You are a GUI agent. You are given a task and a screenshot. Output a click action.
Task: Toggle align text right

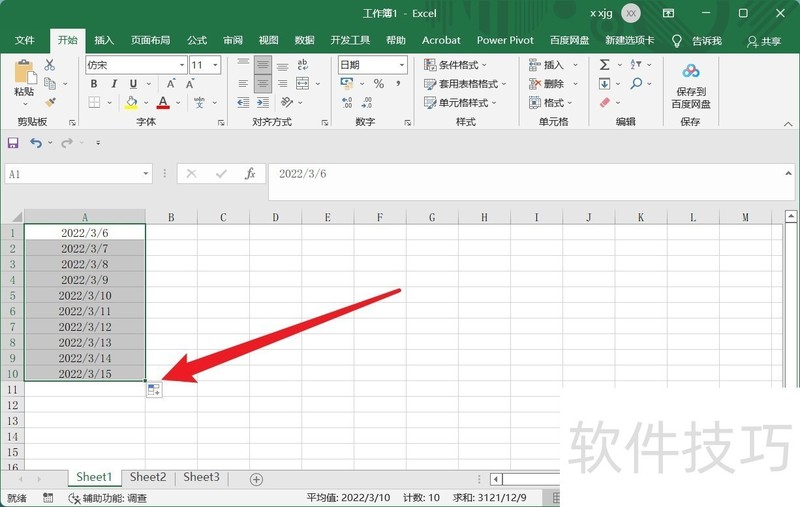[x=282, y=84]
